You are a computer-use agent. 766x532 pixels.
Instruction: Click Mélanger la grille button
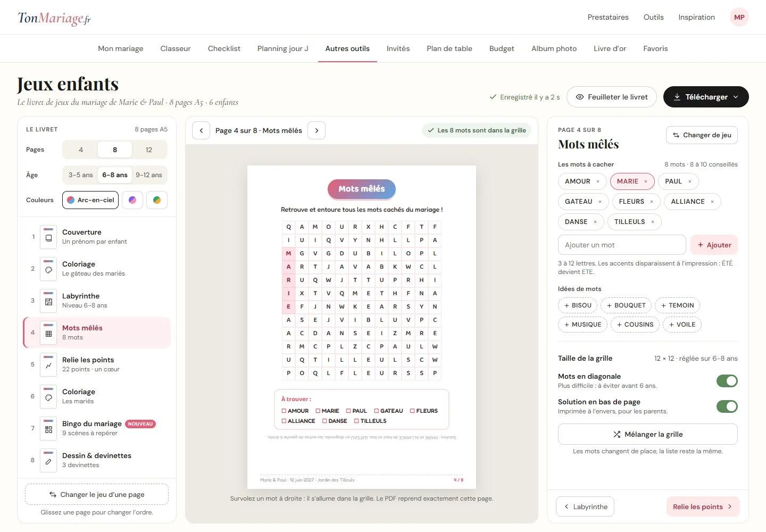648,434
